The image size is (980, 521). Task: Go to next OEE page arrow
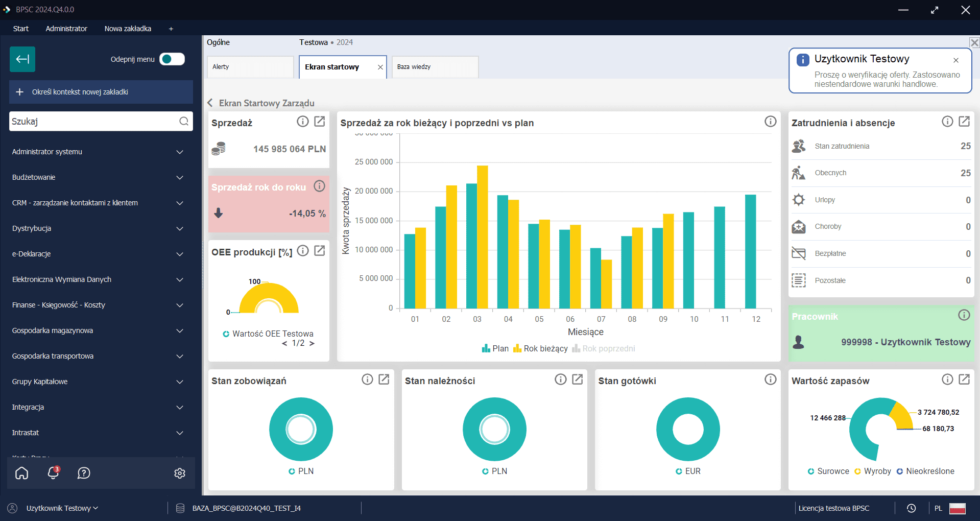312,343
